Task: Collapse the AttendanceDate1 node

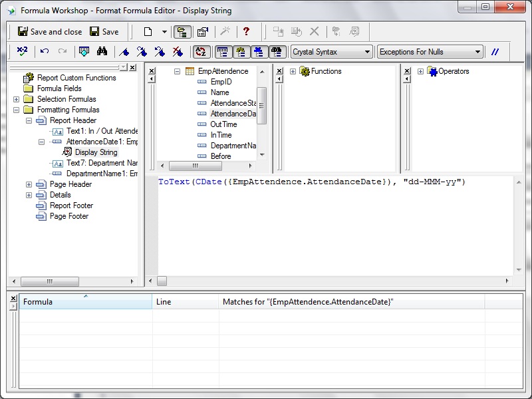Action: (41, 142)
